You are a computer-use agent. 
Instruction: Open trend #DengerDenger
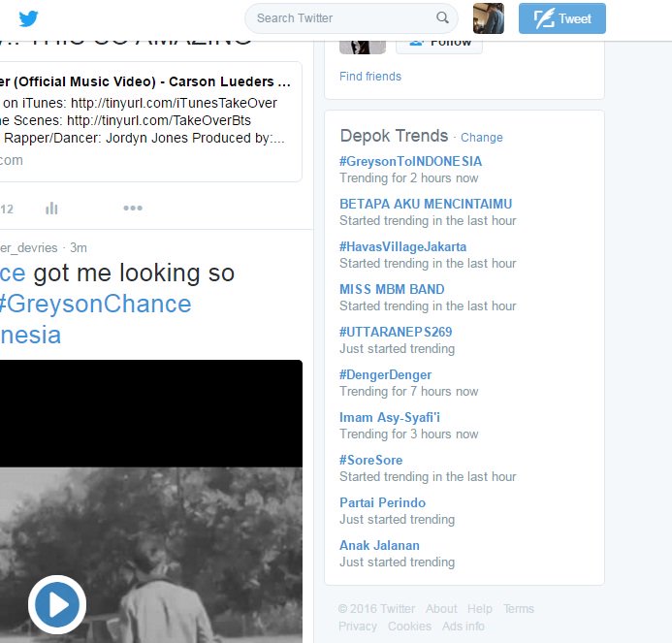[x=385, y=374]
